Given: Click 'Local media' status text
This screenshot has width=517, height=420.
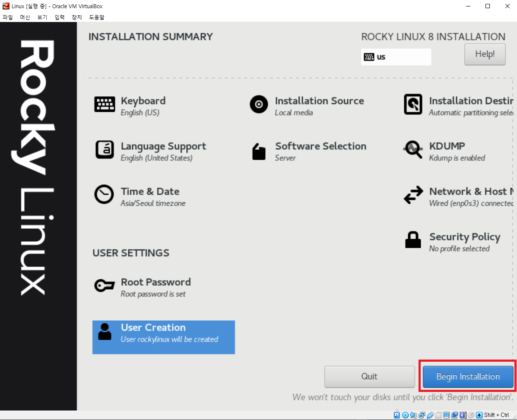Looking at the screenshot, I should (294, 113).
